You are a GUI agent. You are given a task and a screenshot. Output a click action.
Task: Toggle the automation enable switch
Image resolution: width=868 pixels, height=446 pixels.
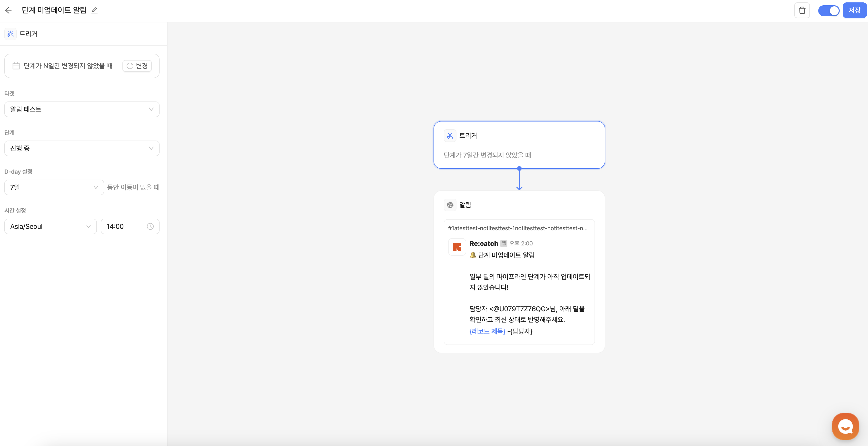pyautogui.click(x=829, y=10)
